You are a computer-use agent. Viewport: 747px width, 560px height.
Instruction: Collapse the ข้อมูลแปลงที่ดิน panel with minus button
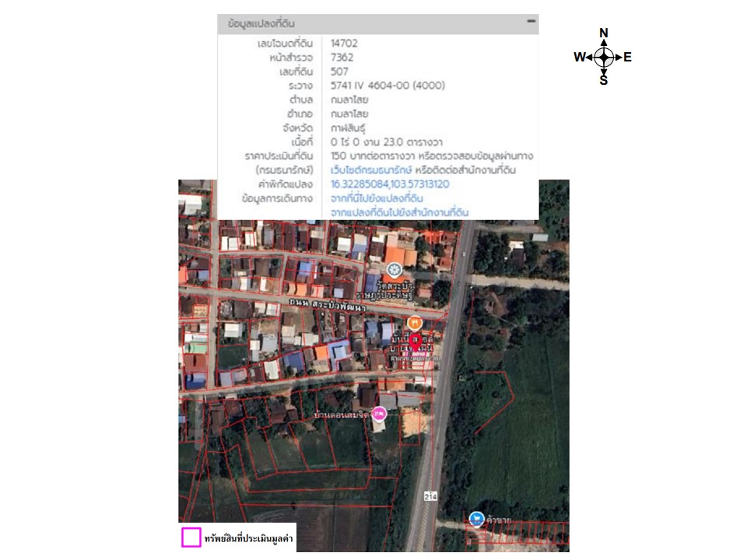click(x=531, y=22)
